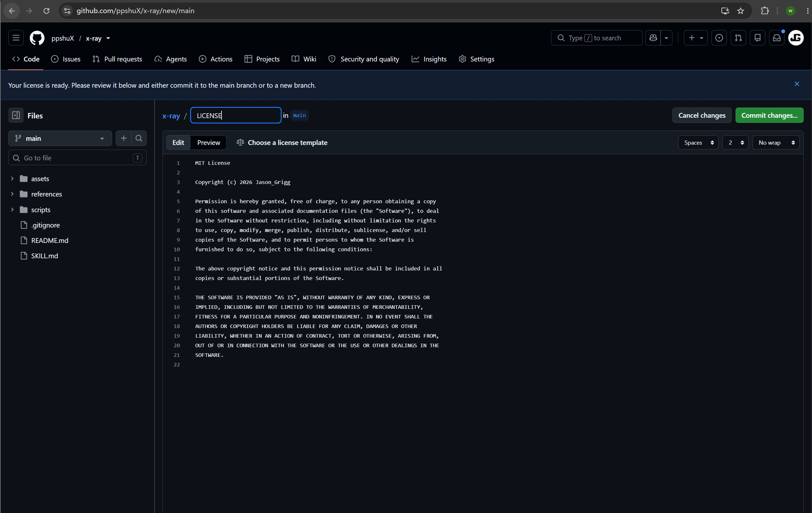
Task: Dismiss the license ready banner
Action: click(797, 84)
